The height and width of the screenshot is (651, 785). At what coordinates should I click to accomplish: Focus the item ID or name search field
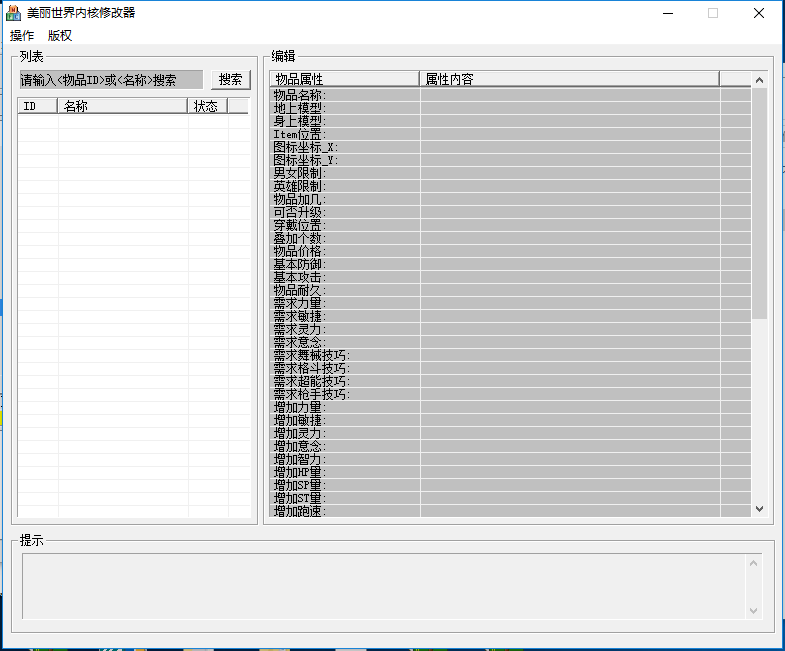111,80
